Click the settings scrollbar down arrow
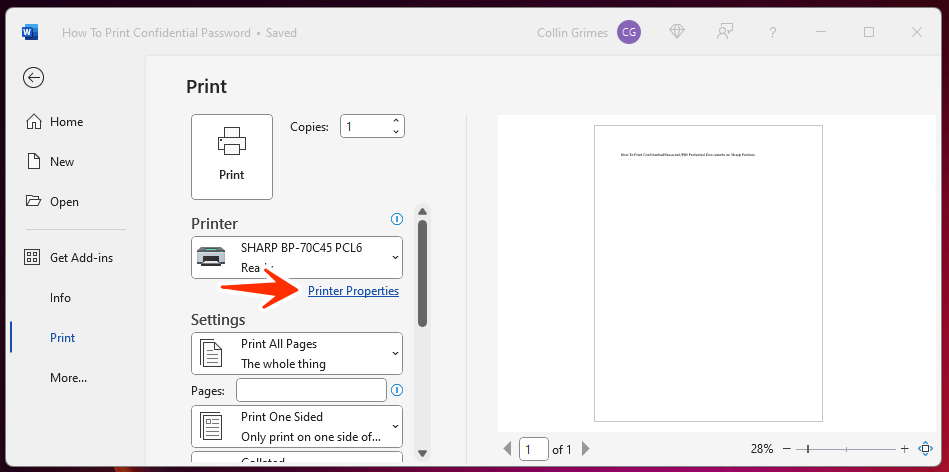 click(422, 453)
